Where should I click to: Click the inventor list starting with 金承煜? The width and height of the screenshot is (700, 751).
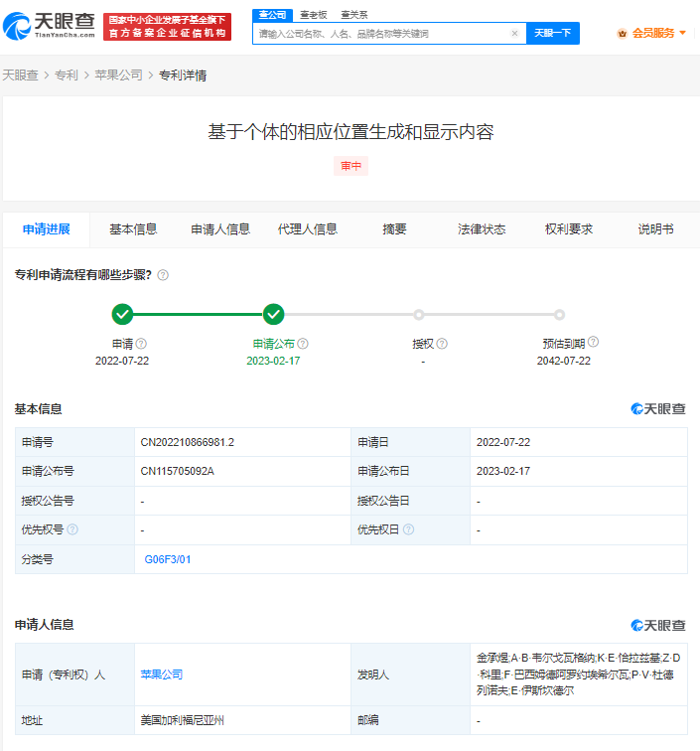579,675
